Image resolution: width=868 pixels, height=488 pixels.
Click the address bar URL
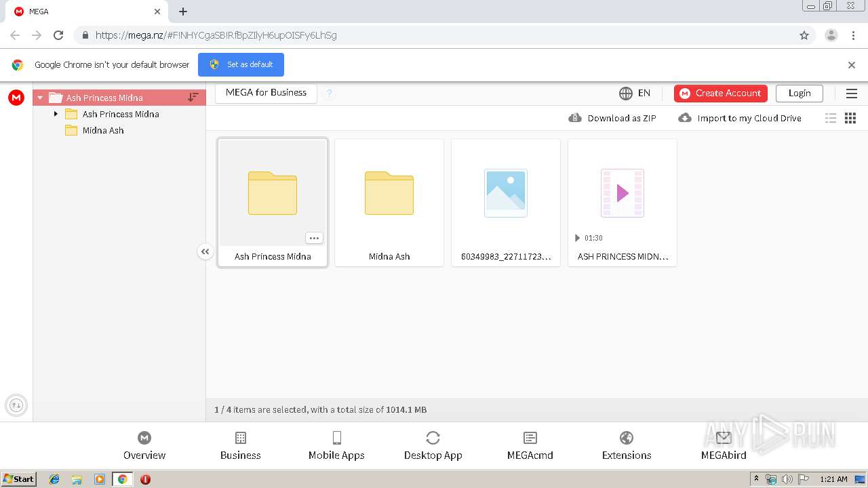click(x=216, y=35)
